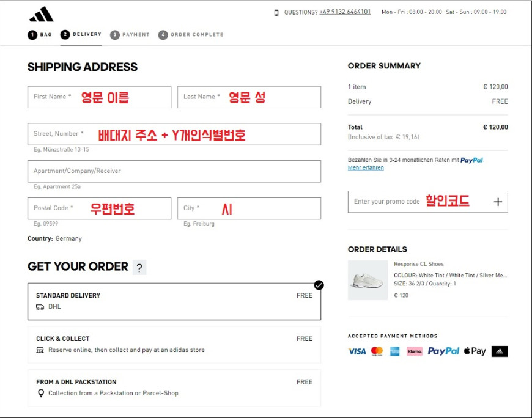
Task: Open the Mehr erfahren PayPal link
Action: tap(366, 168)
